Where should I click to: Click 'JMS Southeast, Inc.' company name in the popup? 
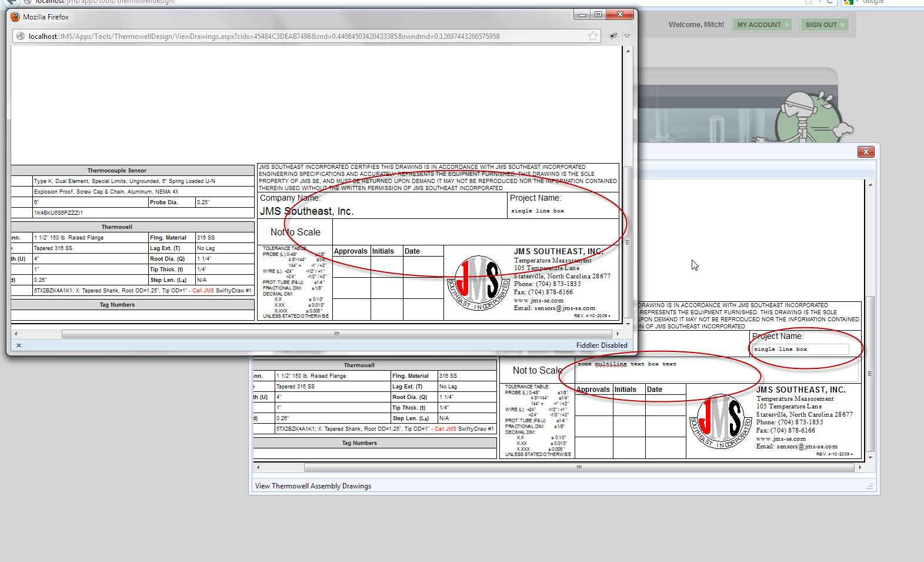(306, 211)
